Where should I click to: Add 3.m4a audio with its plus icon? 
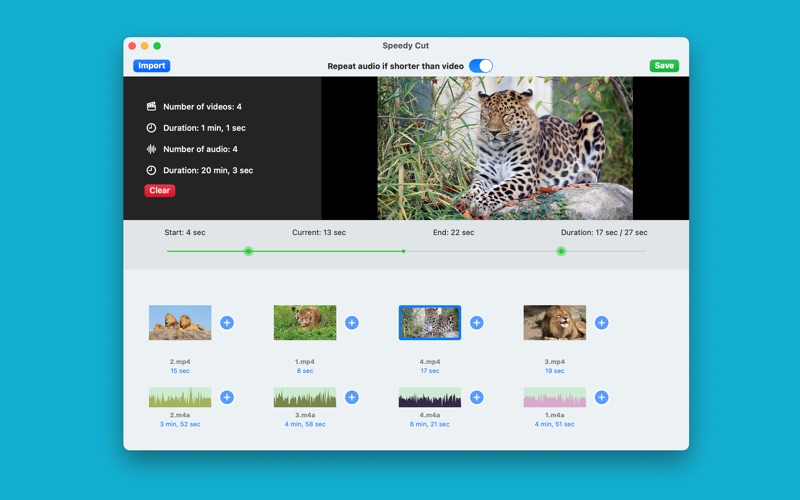point(352,397)
